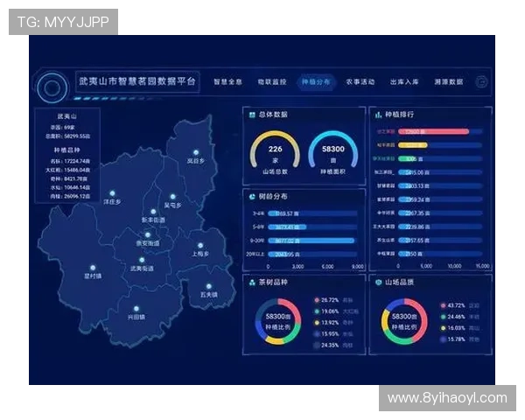Toggle the 24.35% tea variety legend entry
Image resolution: width=525 pixels, height=420 pixels.
(333, 345)
